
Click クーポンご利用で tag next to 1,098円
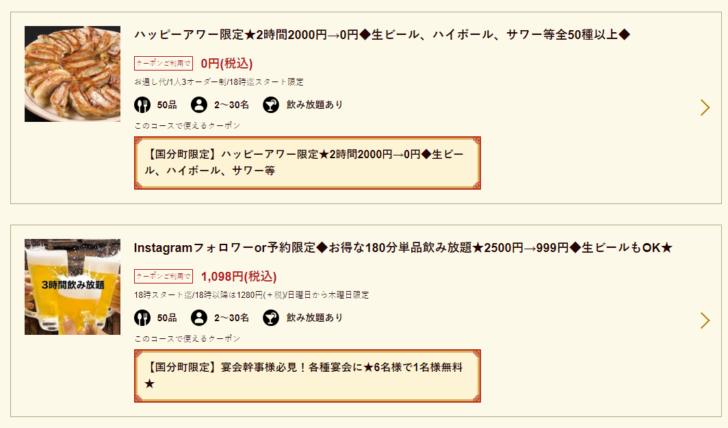tap(163, 276)
